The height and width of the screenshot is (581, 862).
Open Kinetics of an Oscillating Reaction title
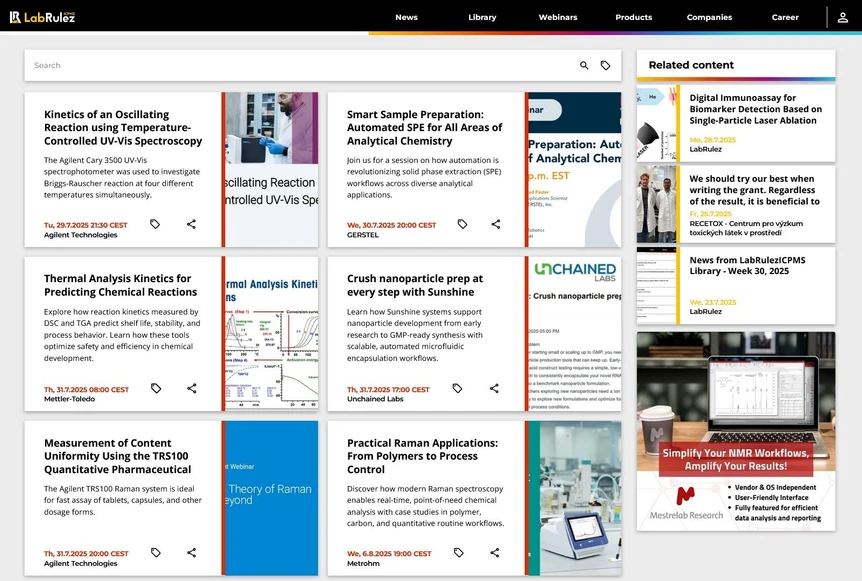(x=123, y=128)
